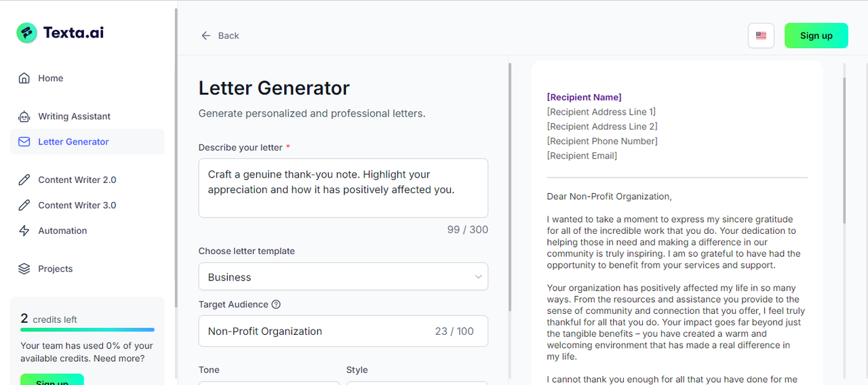Click the Sign up button under credits
This screenshot has height=385, width=868.
[x=52, y=380]
